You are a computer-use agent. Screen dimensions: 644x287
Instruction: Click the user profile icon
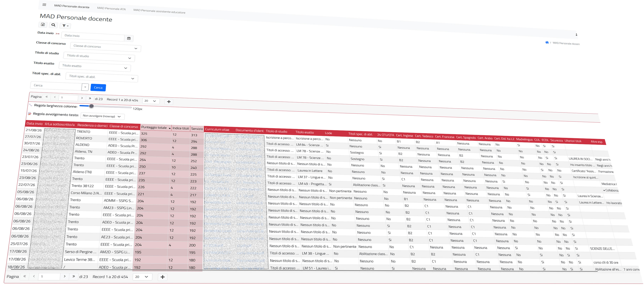click(576, 35)
